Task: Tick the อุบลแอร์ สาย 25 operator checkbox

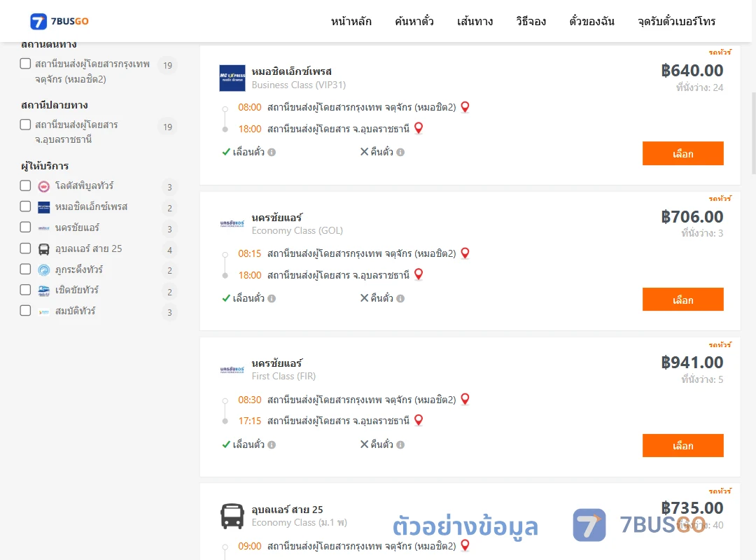Action: pyautogui.click(x=26, y=248)
